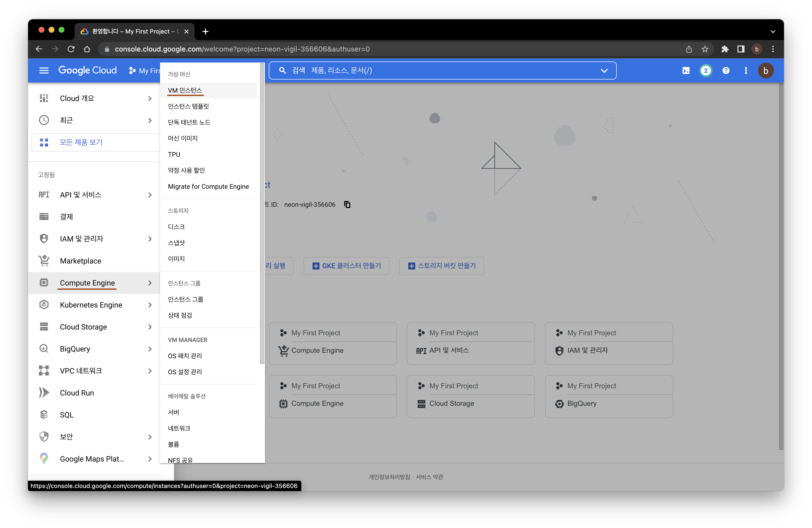Click the SQL stack icon
812x528 pixels.
tap(44, 414)
